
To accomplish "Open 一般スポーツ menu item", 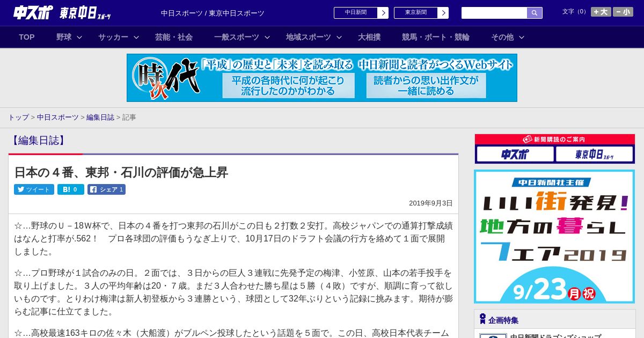I will (237, 37).
